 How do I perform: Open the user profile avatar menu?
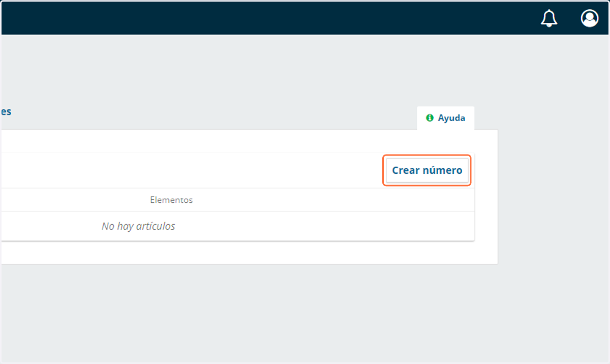pos(590,18)
